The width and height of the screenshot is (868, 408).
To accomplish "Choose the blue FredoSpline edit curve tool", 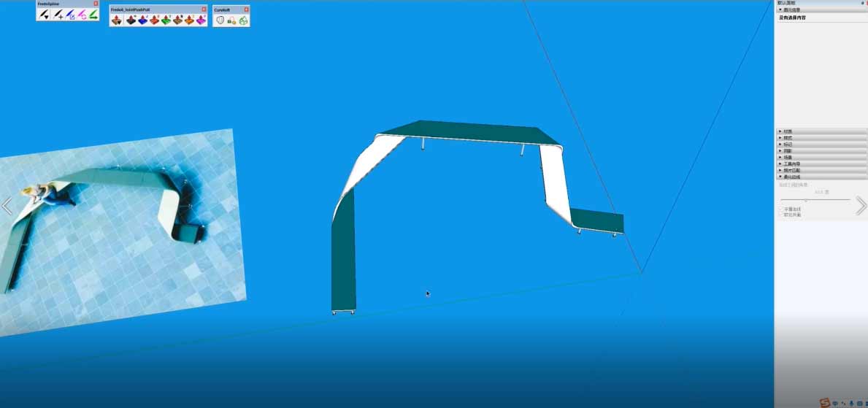I will [x=70, y=14].
